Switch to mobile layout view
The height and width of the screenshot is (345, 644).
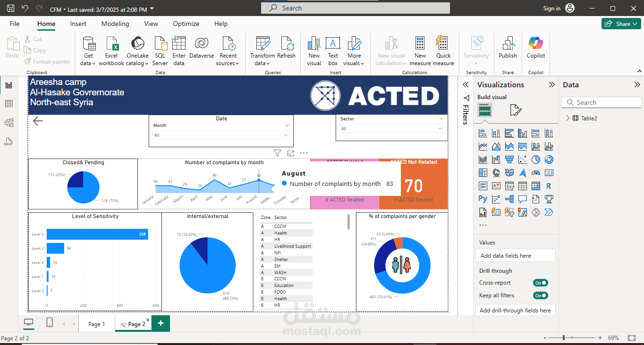pos(49,323)
